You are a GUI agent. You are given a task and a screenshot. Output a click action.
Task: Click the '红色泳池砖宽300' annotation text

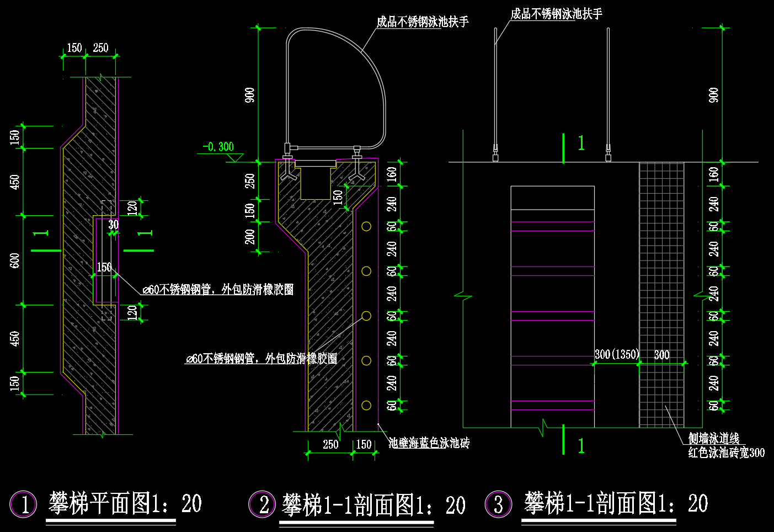click(727, 453)
